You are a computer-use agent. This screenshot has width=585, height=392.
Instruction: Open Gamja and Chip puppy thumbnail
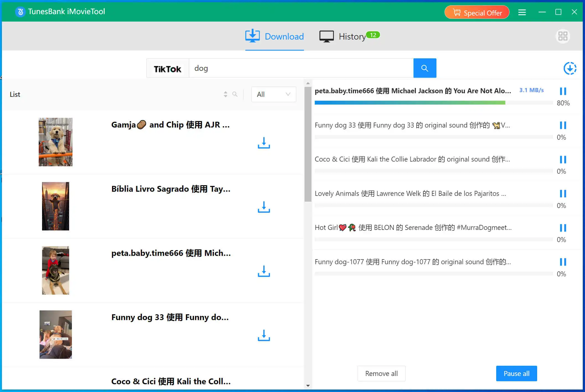(55, 142)
